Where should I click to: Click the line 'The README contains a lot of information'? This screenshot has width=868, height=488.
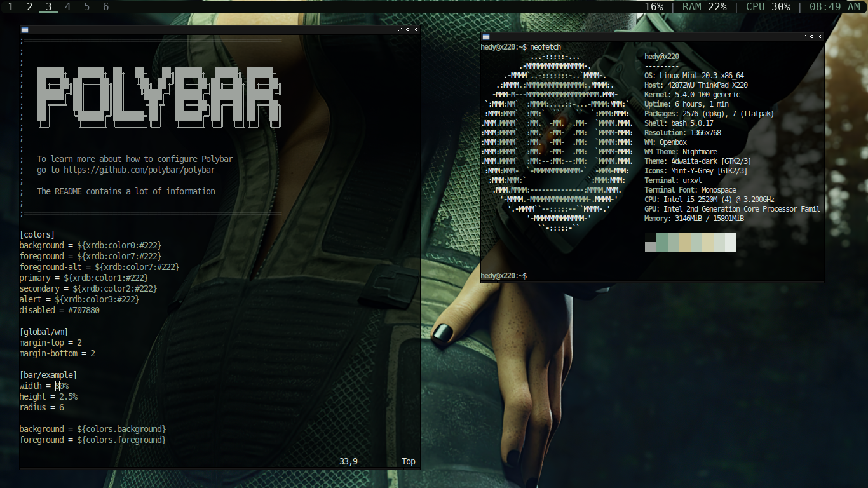click(x=126, y=191)
